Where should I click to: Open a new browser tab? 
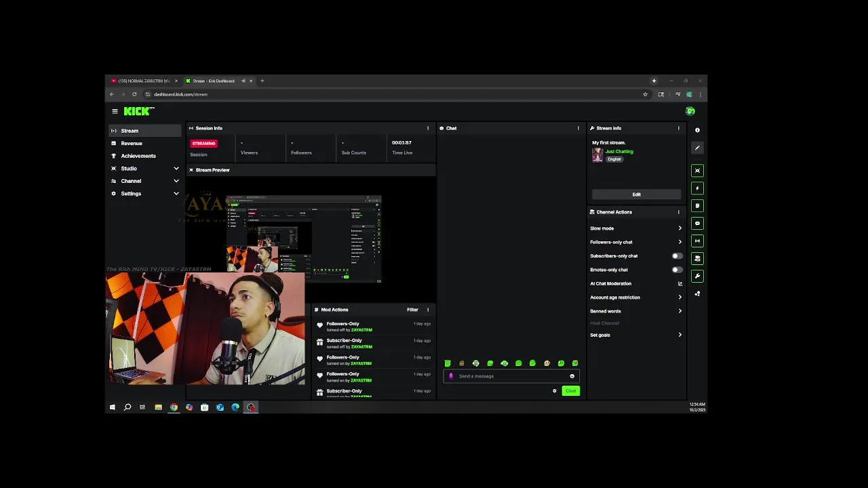[x=262, y=81]
